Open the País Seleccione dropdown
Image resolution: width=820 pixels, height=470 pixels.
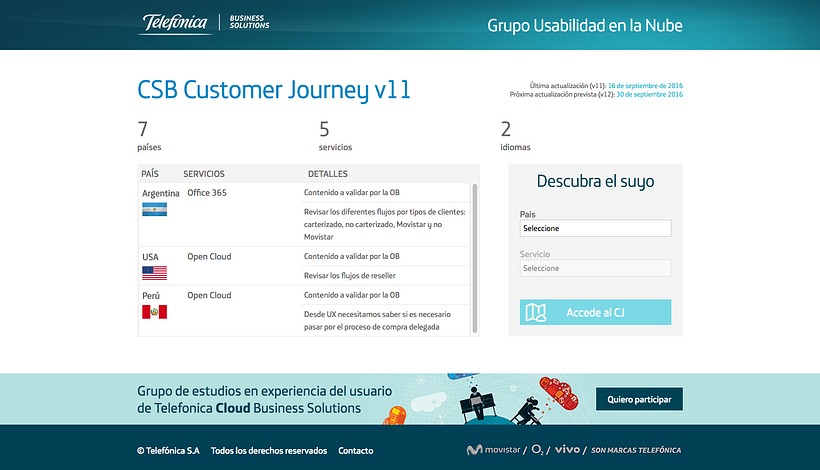[595, 228]
